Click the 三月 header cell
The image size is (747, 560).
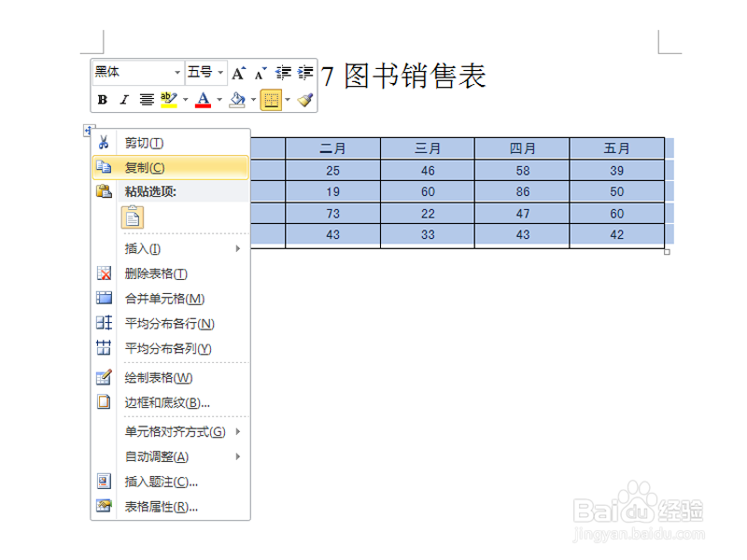click(428, 148)
